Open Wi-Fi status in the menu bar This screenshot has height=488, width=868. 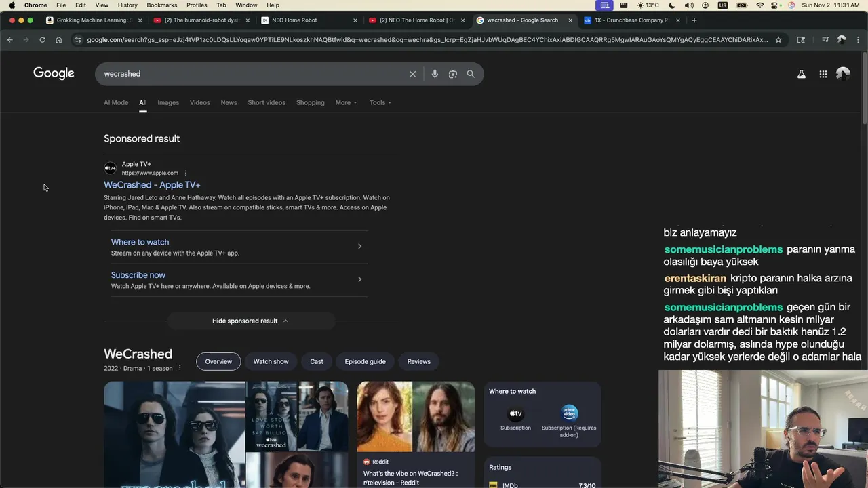pos(759,5)
